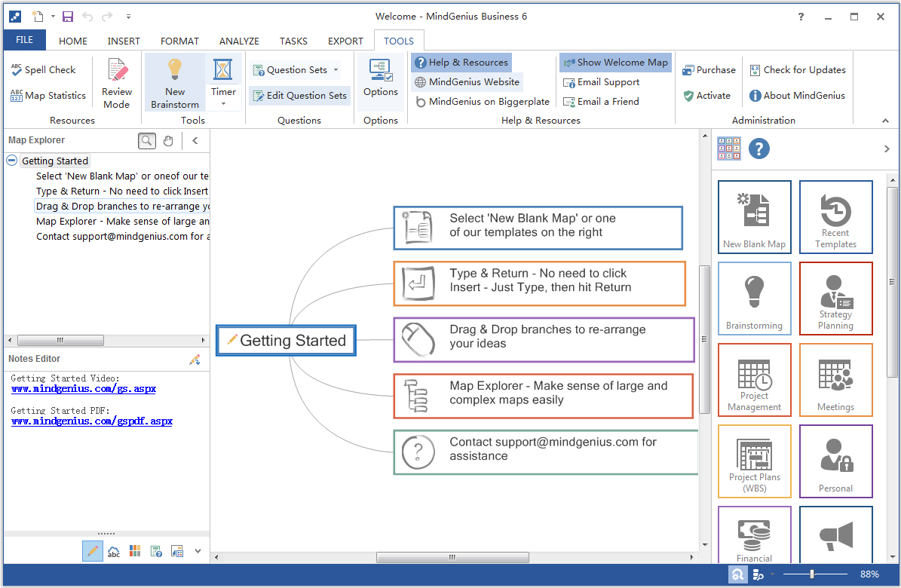Click the zoom slider handle in status bar
This screenshot has height=588, width=901.
[x=811, y=574]
